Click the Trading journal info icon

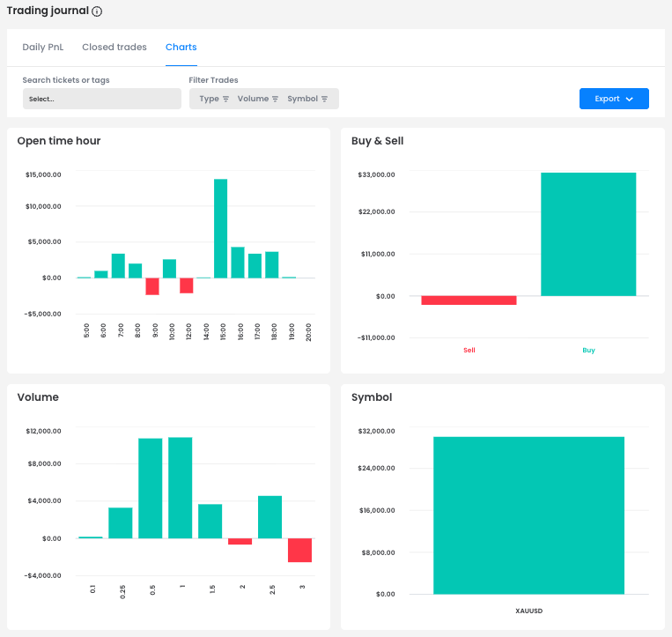coord(97,12)
